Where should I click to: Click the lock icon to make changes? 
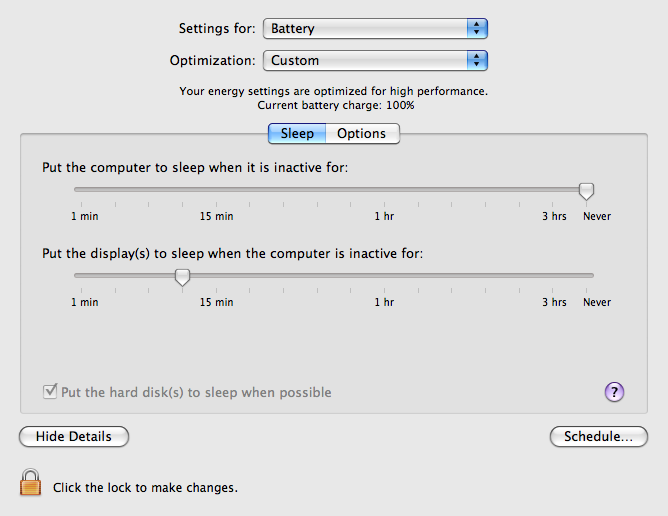(31, 482)
